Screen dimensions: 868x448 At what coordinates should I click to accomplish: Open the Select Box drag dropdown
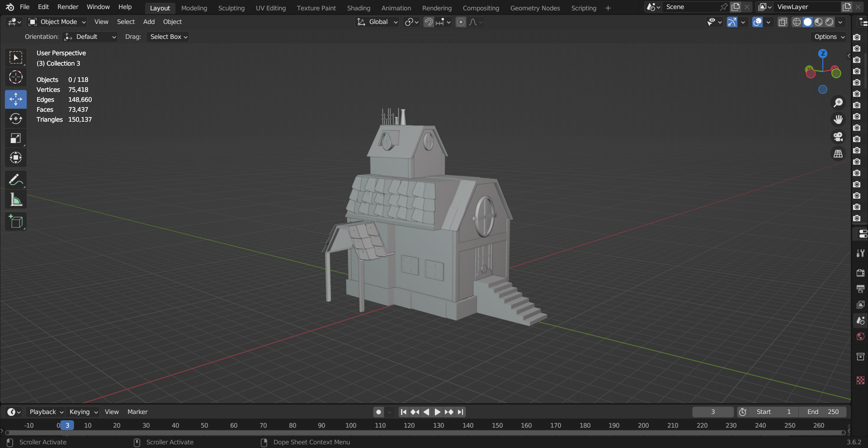[x=168, y=37]
